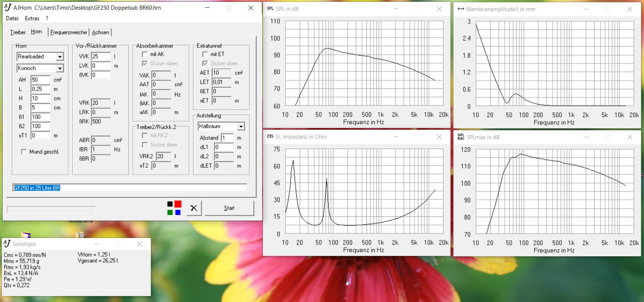Click the SPLmax window title icon

click(x=461, y=137)
